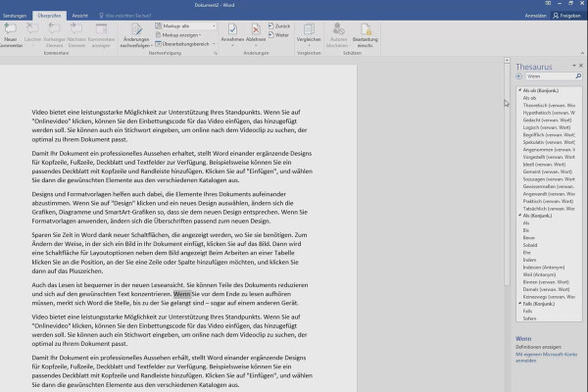This screenshot has width=588, height=392.
Task: Click Kommentare anzeigen in ribbon
Action: (x=101, y=35)
